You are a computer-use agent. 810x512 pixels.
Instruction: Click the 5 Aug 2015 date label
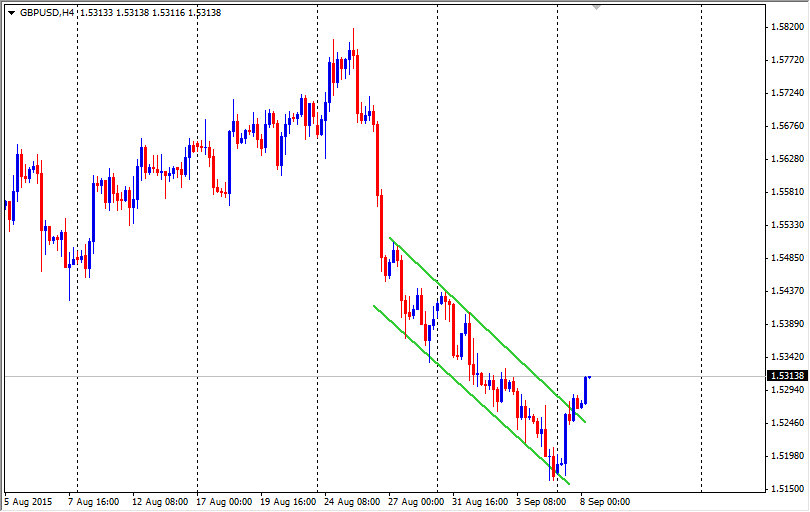pyautogui.click(x=28, y=502)
